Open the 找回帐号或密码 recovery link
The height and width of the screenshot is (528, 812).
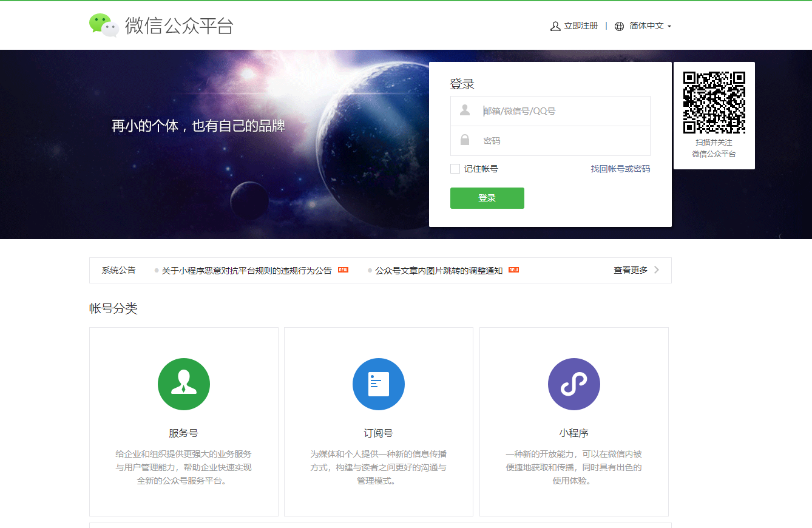coord(621,169)
